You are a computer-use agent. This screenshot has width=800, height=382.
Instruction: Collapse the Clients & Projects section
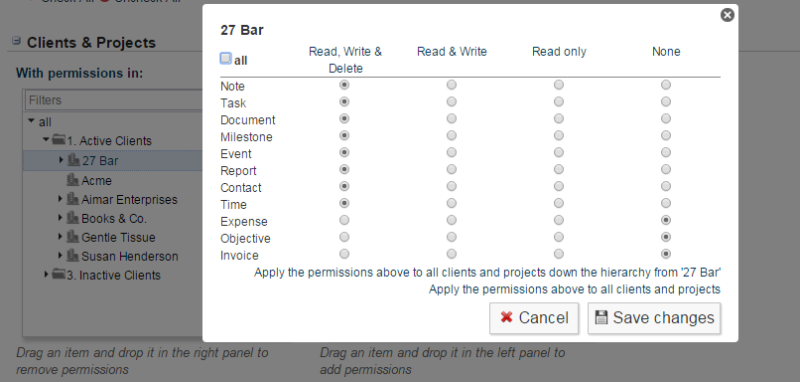(17, 41)
